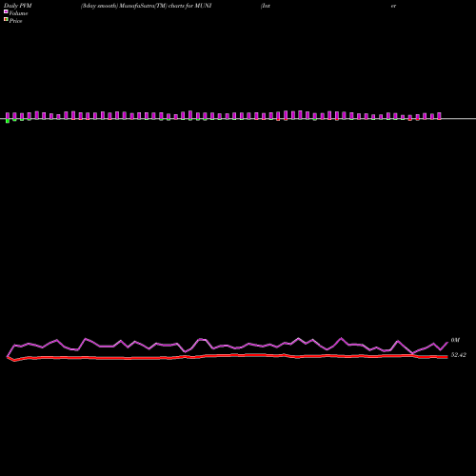Click the 'Price' legend label
Screen dimensions: 476x476
click(15, 21)
